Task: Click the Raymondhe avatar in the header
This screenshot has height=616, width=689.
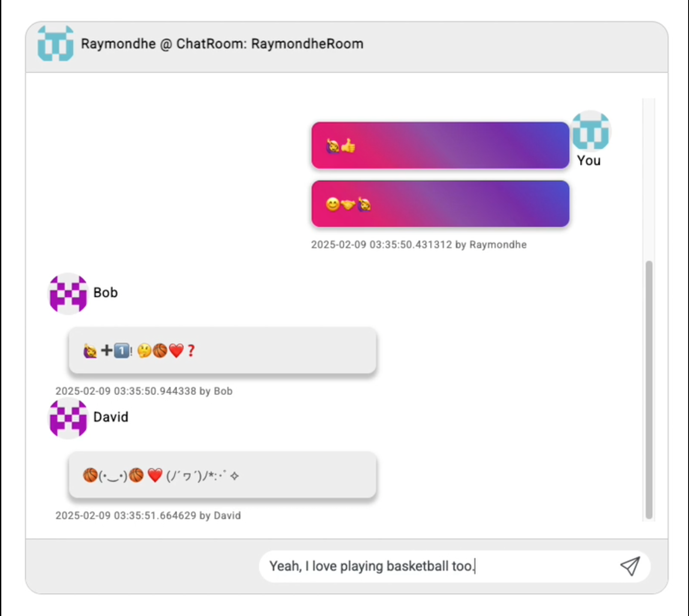Action: click(x=55, y=43)
